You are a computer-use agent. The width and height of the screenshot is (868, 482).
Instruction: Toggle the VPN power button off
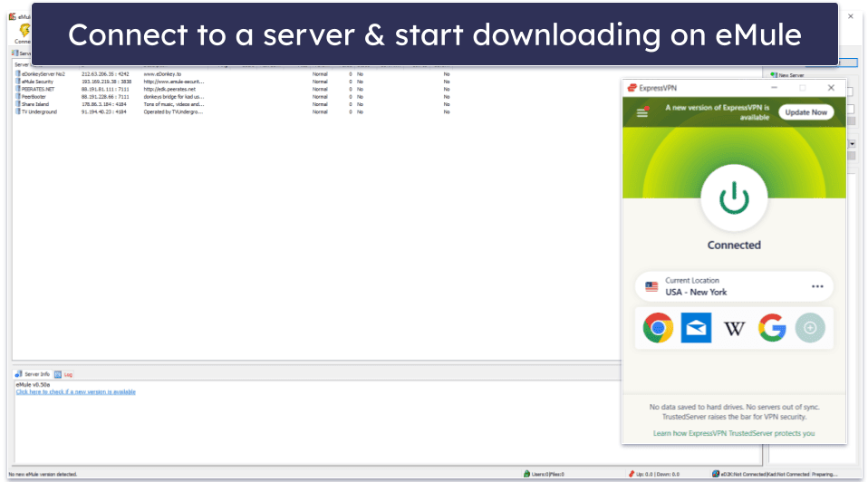733,197
